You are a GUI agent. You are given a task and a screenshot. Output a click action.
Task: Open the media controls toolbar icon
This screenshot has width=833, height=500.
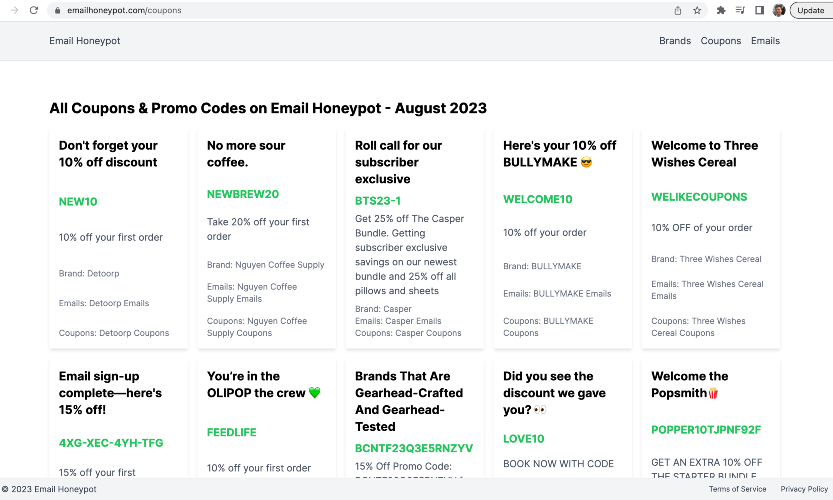[x=740, y=10]
